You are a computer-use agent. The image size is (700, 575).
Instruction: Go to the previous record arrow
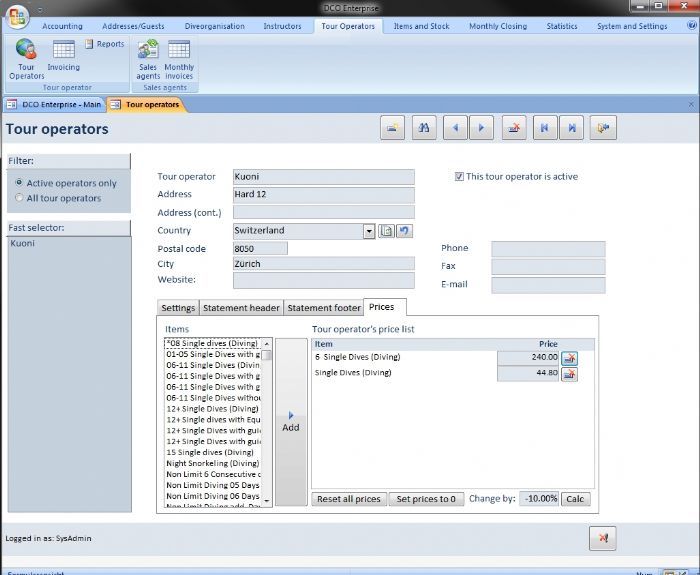(455, 128)
